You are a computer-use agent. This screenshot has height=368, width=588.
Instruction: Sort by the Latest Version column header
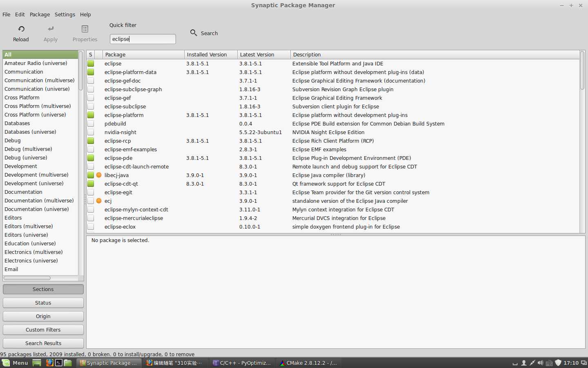coord(264,54)
